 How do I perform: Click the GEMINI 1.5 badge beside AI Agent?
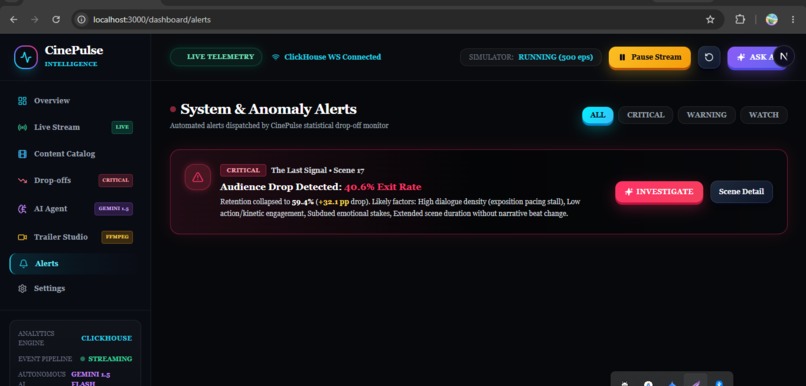(114, 209)
